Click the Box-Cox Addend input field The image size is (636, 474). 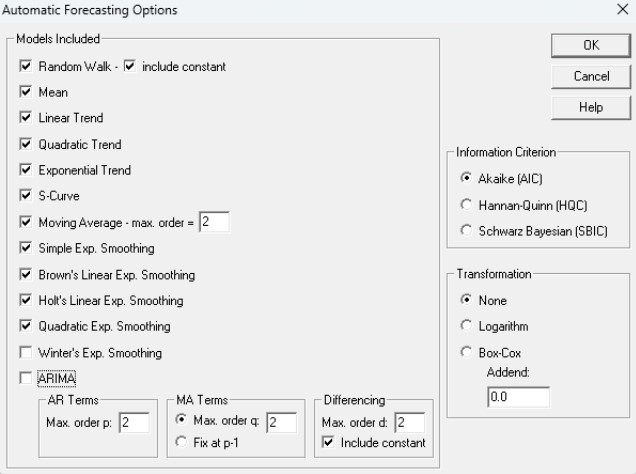coord(518,397)
